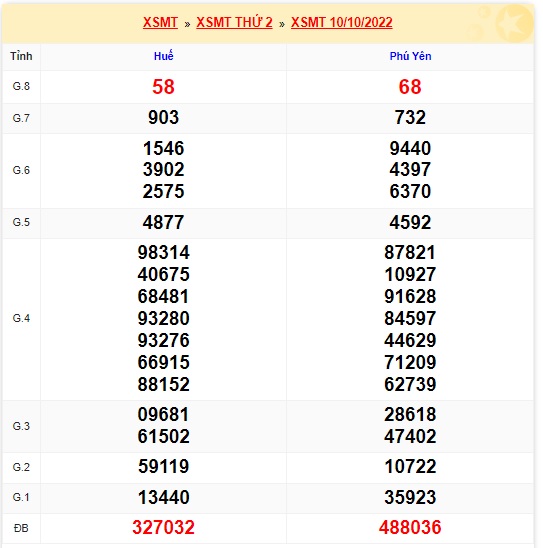Screen dimensions: 543x548
Task: Select Huế G.7 number 903
Action: pos(164,117)
